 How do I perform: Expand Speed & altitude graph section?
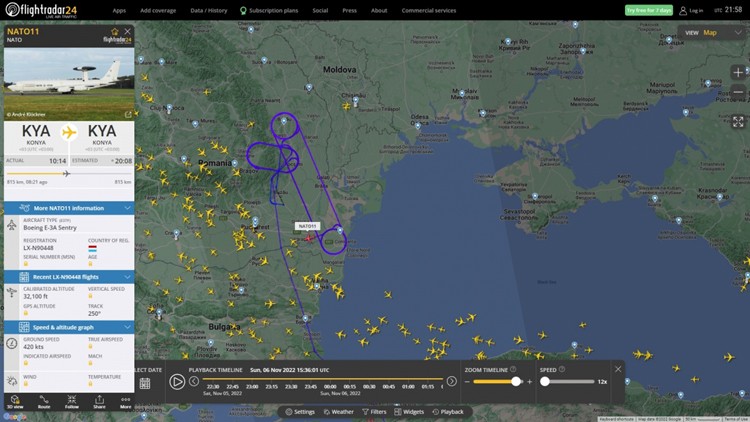pyautogui.click(x=69, y=327)
